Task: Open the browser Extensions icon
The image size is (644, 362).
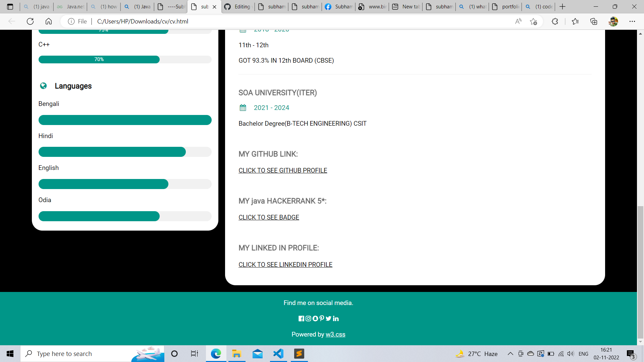Action: click(555, 21)
